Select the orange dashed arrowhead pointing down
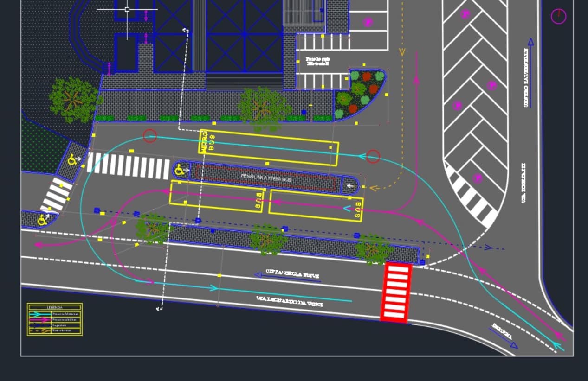 (402, 51)
